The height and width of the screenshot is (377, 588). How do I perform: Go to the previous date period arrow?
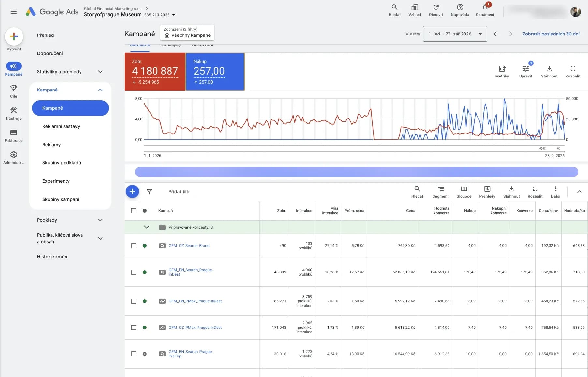[495, 34]
